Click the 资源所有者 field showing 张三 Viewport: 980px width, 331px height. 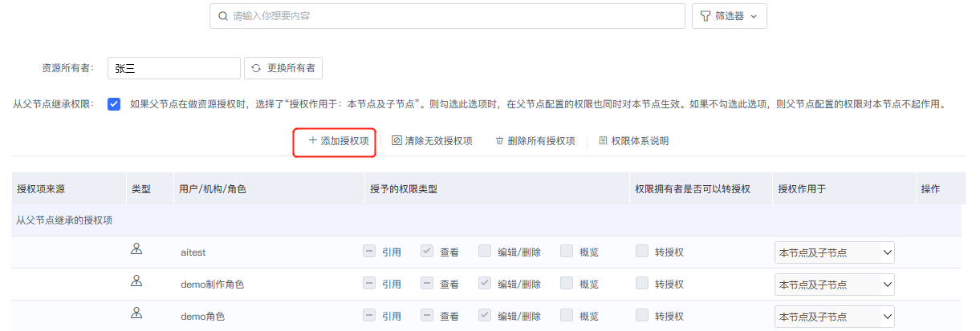click(174, 68)
